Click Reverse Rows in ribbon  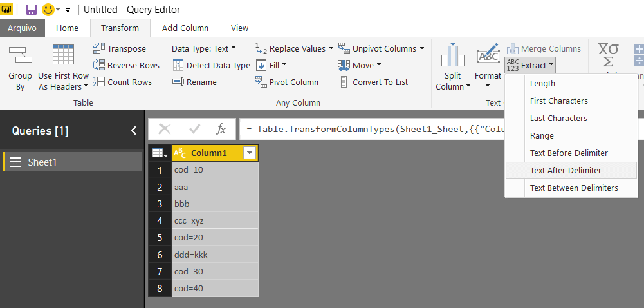pyautogui.click(x=126, y=65)
